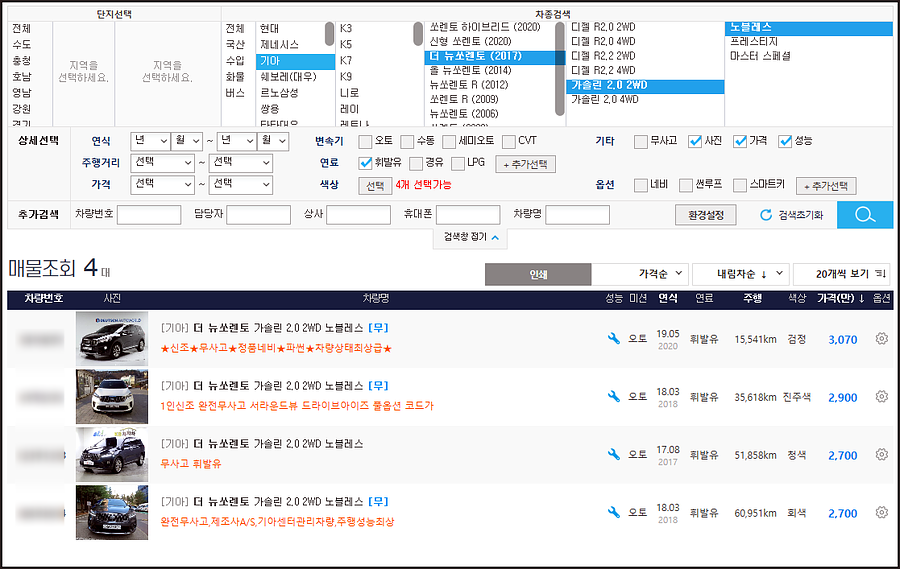Click the 차량명 input field
The width and height of the screenshot is (900, 569).
click(577, 215)
